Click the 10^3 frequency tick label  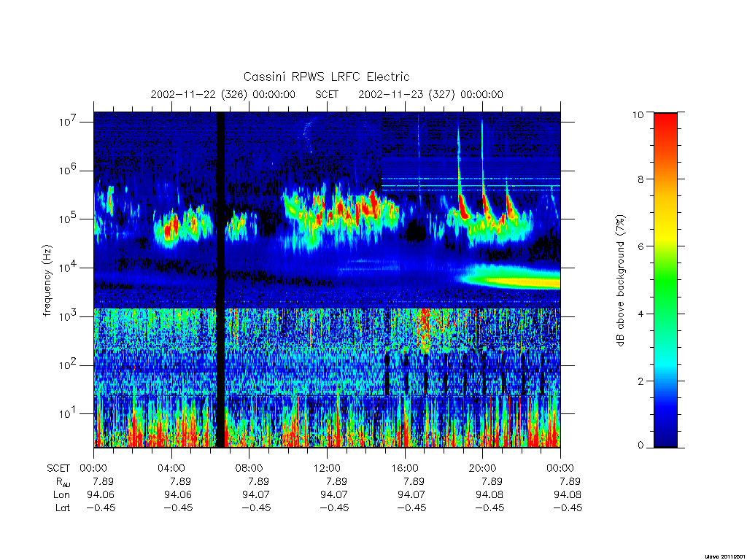(68, 316)
